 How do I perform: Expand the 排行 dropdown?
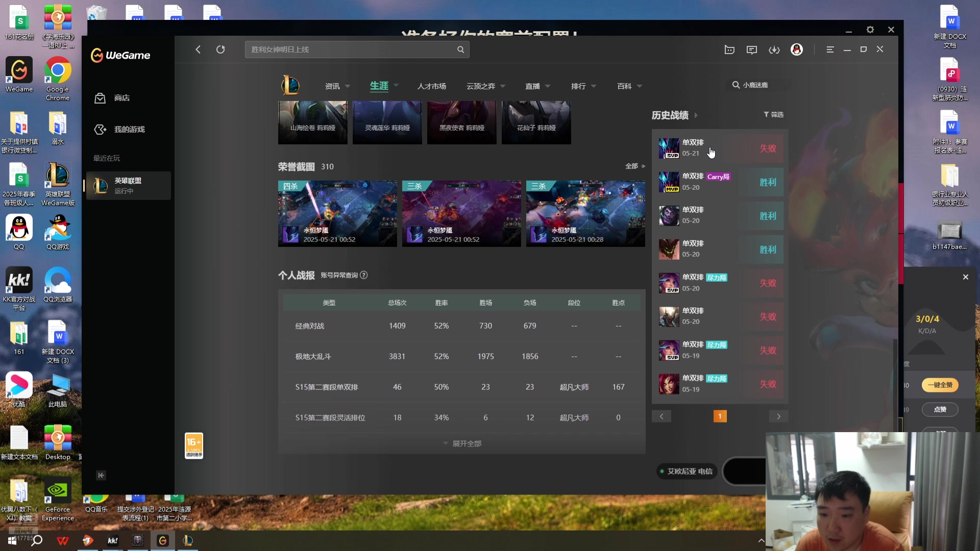coord(594,86)
